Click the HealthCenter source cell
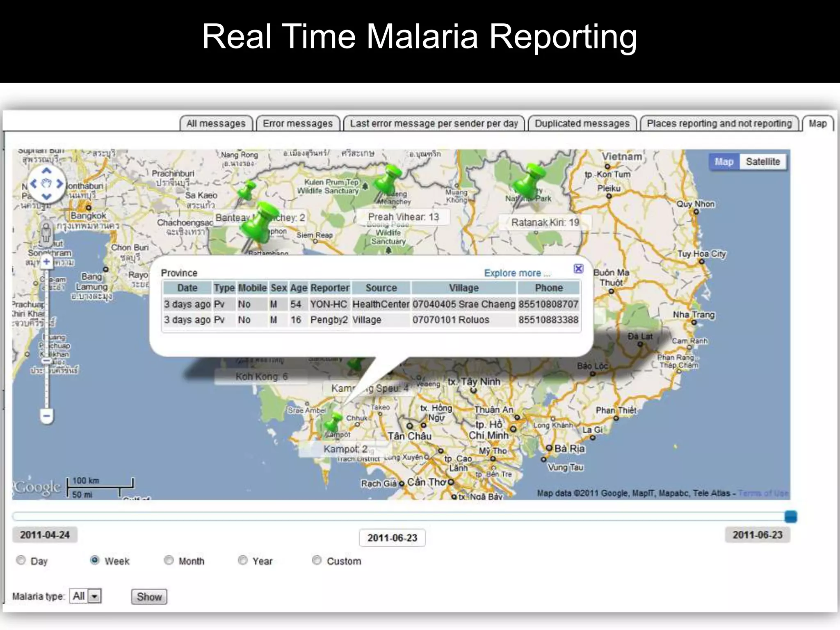The image size is (840, 630). 381,304
